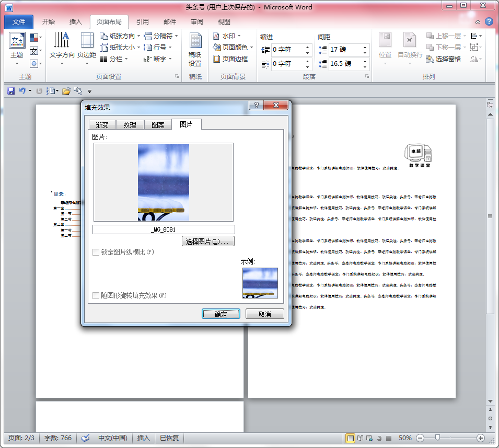This screenshot has width=499, height=448.
Task: Open the Insert (插入) ribbon tab
Action: (x=76, y=22)
